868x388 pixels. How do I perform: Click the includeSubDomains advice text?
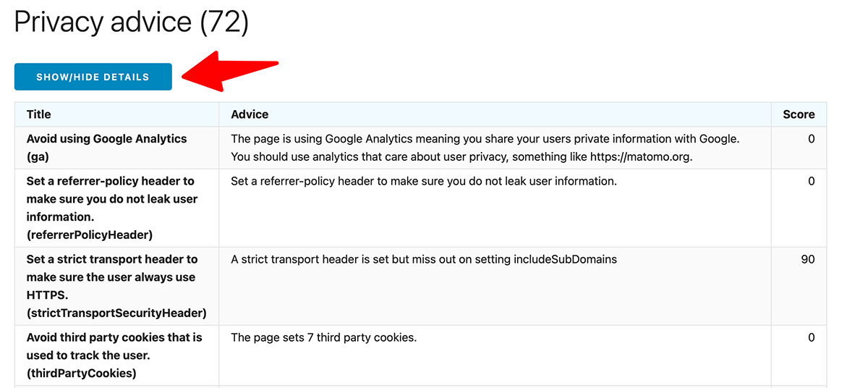(x=424, y=259)
